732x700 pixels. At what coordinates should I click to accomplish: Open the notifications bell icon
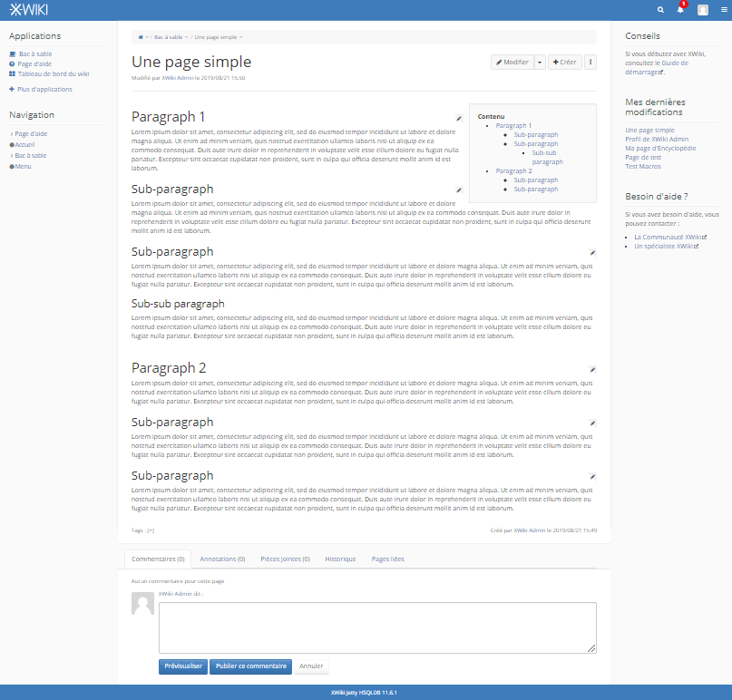(x=680, y=10)
